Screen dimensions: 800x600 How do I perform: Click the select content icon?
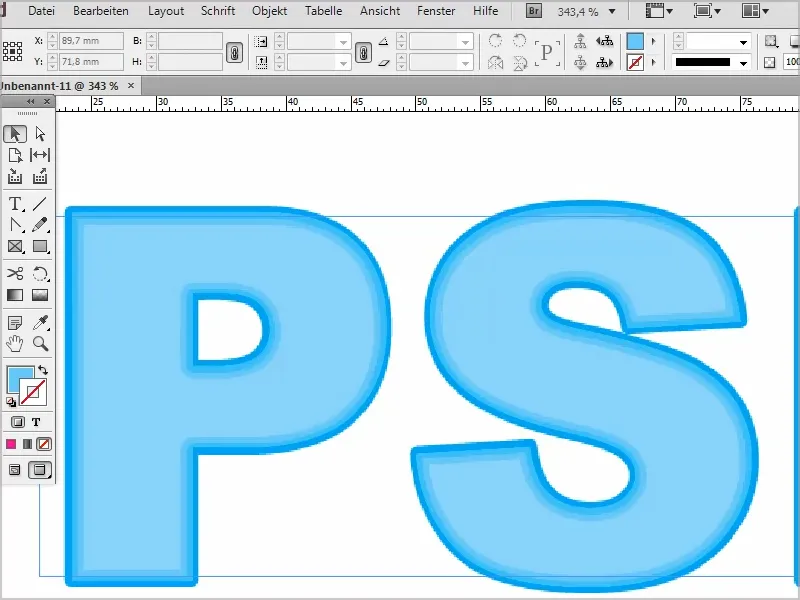580,63
